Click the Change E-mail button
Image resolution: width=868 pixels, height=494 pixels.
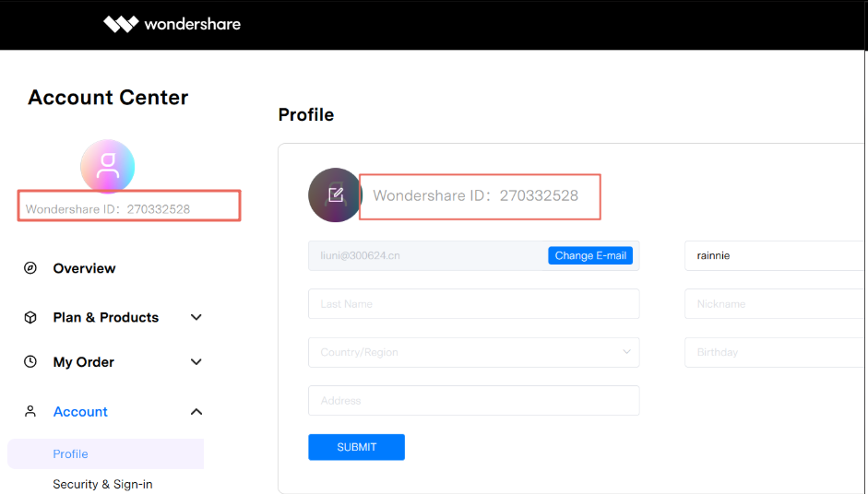click(590, 255)
